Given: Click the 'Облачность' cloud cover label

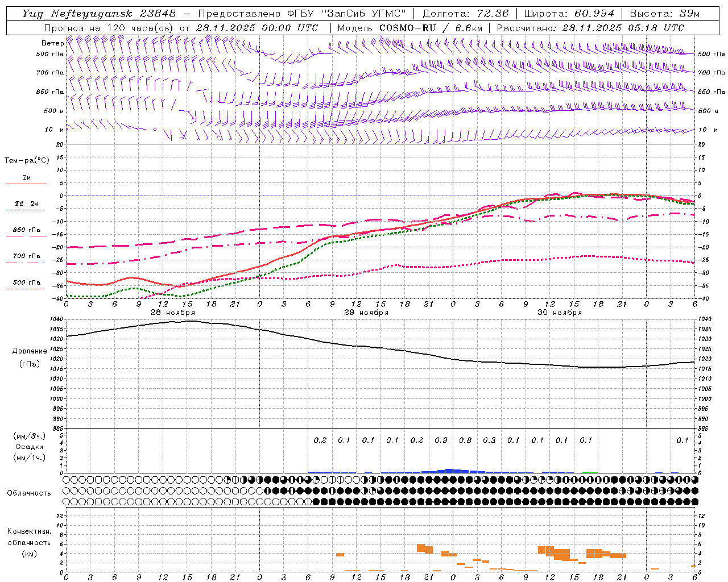Looking at the screenshot, I should click(30, 493).
